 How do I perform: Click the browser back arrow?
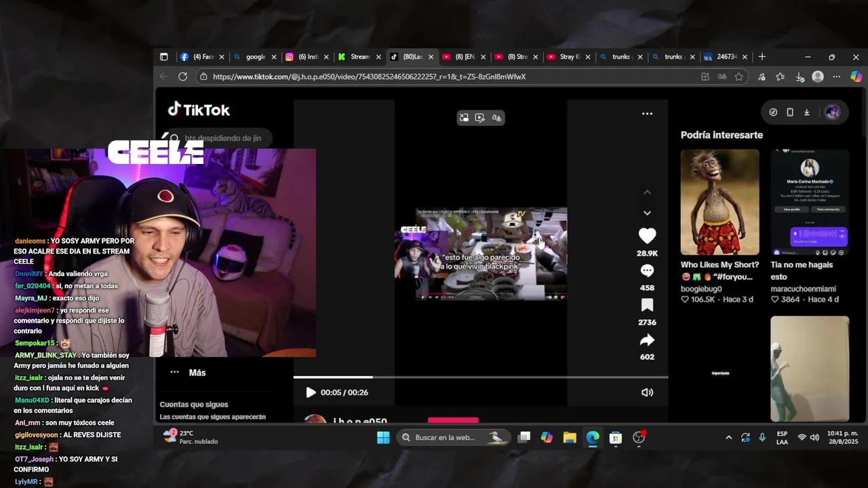163,77
